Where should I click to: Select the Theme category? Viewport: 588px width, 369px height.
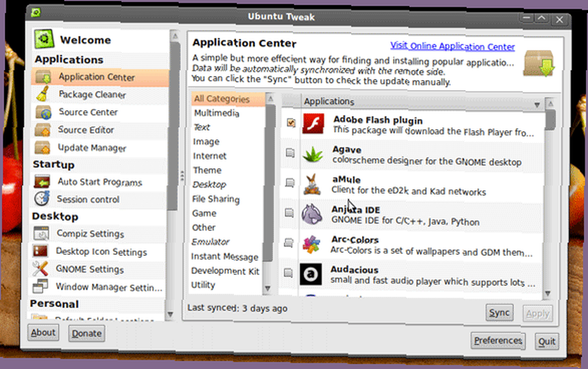pyautogui.click(x=207, y=170)
